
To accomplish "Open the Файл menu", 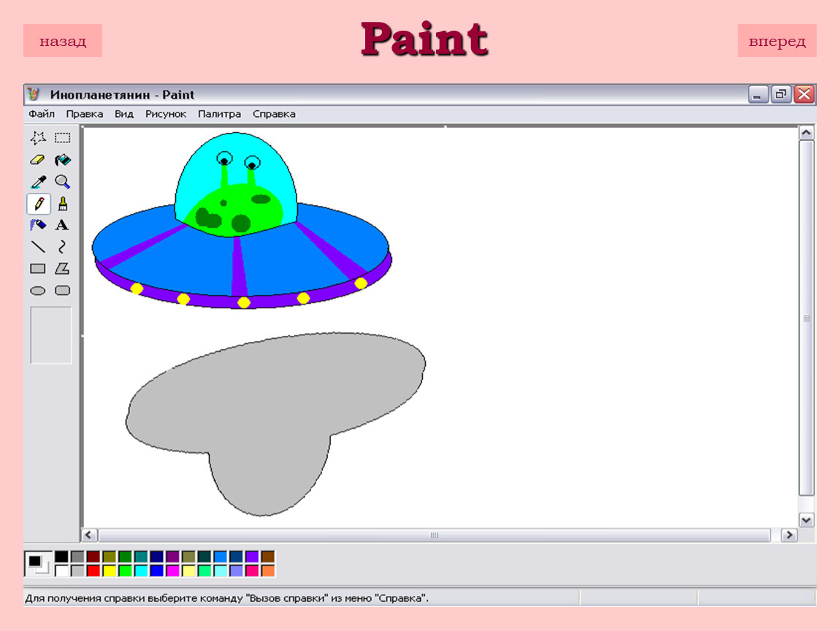I will click(41, 113).
